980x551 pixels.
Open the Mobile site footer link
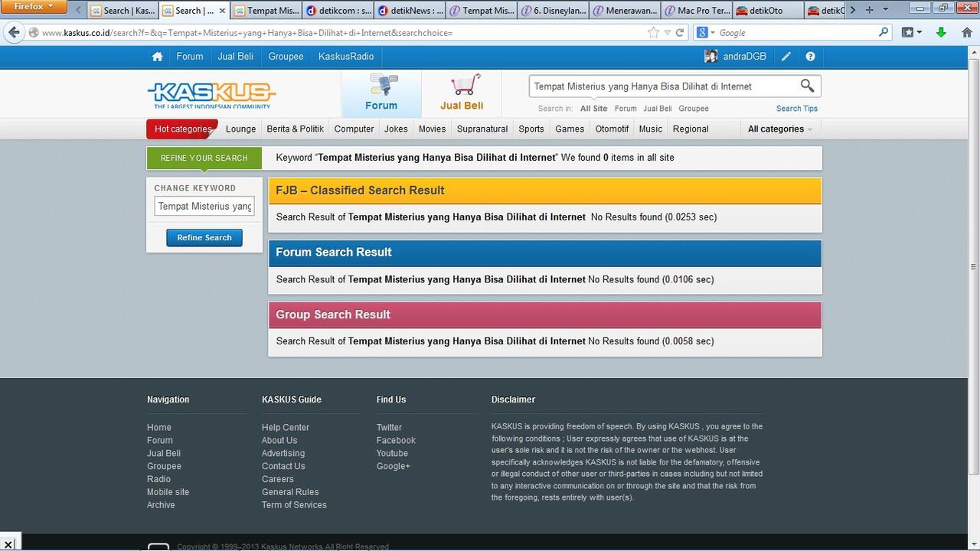pyautogui.click(x=168, y=492)
